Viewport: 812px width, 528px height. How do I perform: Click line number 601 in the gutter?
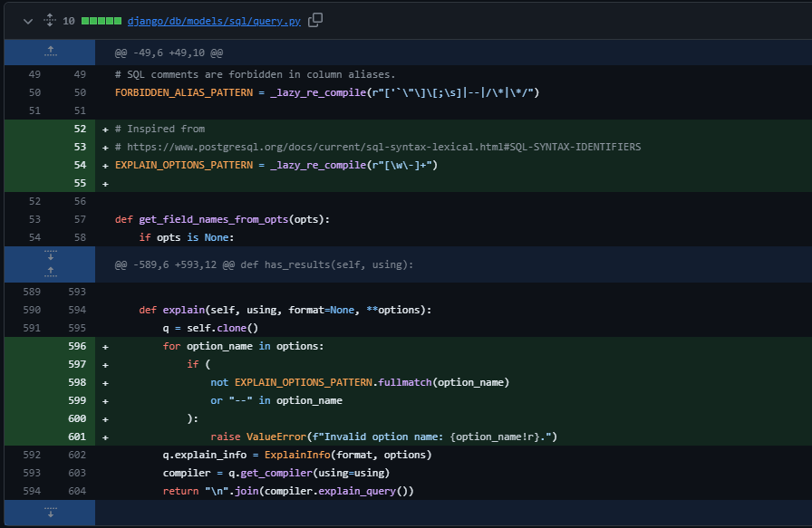(x=76, y=436)
